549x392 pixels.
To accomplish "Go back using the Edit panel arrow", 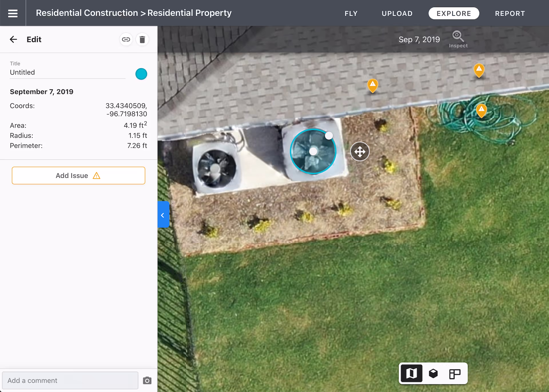I will coord(13,39).
